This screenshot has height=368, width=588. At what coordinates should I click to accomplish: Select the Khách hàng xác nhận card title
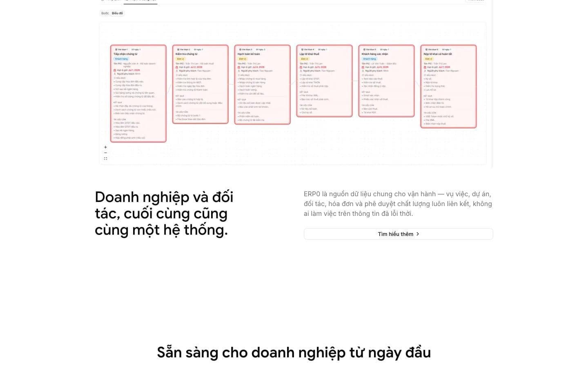click(375, 54)
